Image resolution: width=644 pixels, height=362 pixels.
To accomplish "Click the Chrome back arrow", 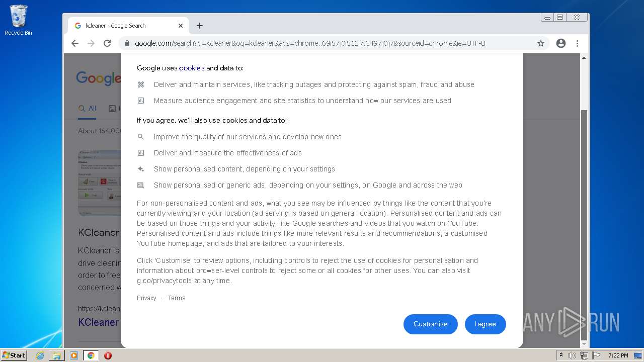I will (x=75, y=43).
